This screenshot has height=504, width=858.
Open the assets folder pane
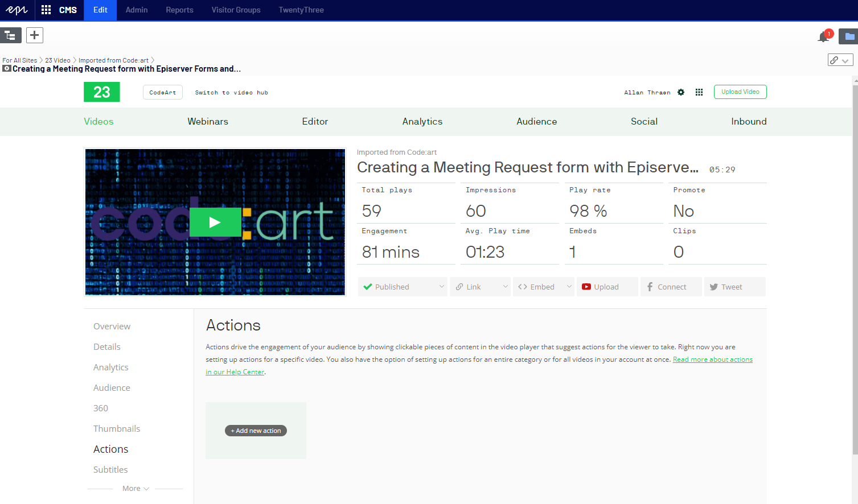click(849, 36)
